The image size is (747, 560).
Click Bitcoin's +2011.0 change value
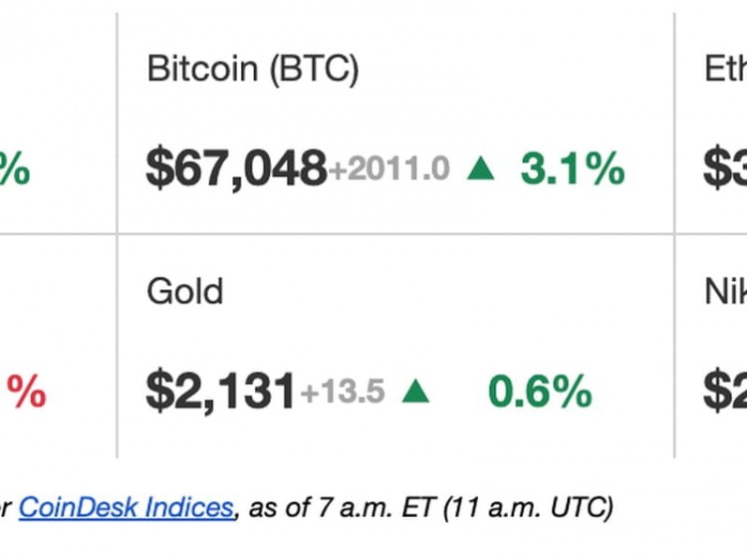(389, 169)
